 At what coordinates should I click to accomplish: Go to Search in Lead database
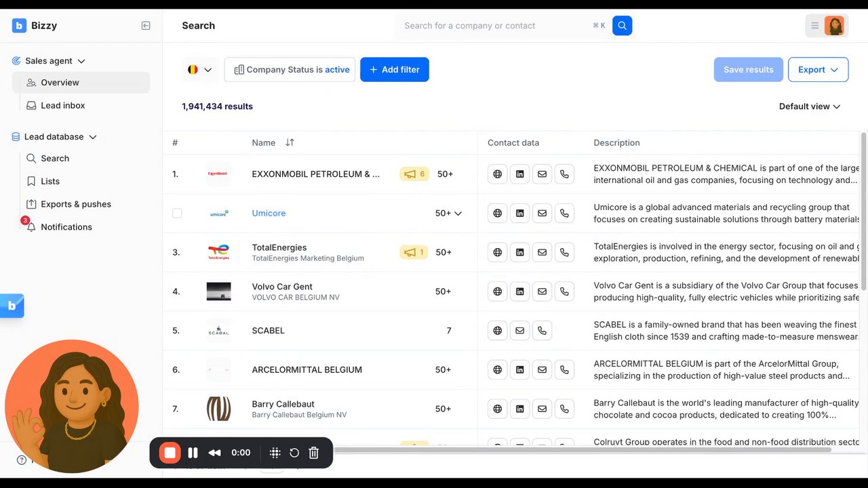click(55, 159)
